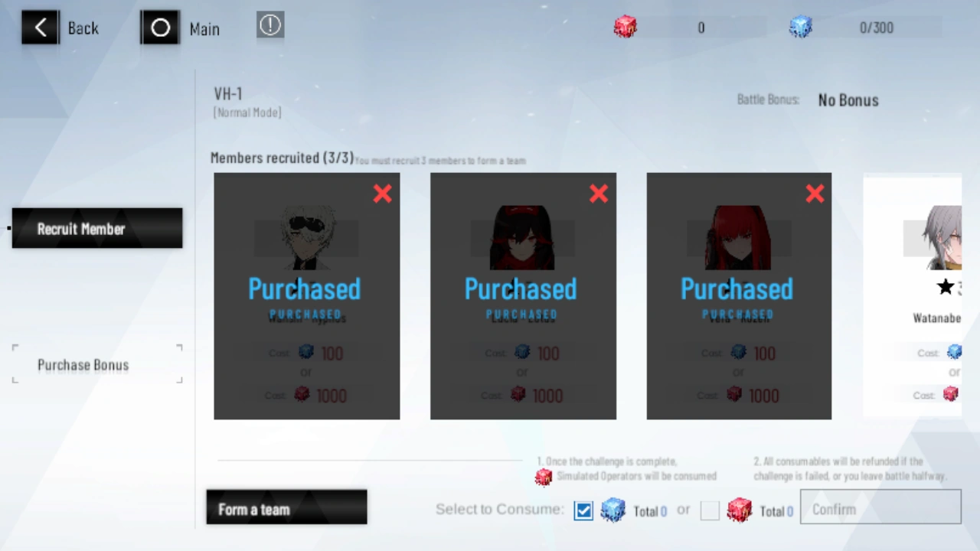Uncheck the blue cube consume checkbox

tap(583, 510)
